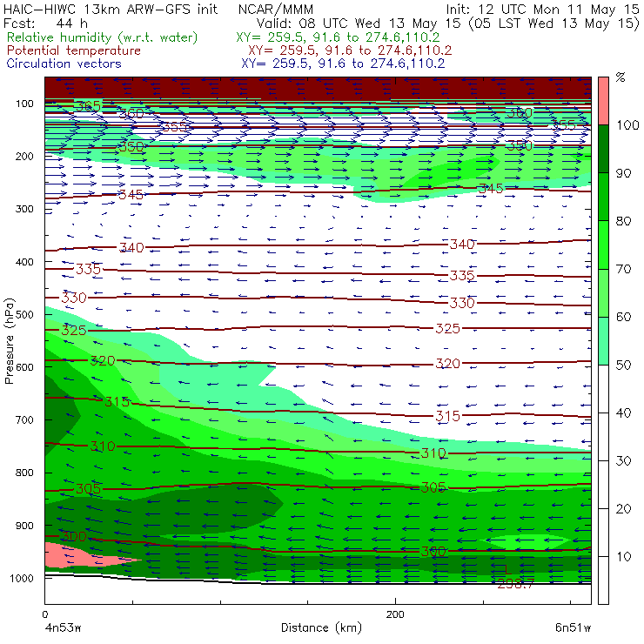Click the pressure axis label "200"

(24, 156)
